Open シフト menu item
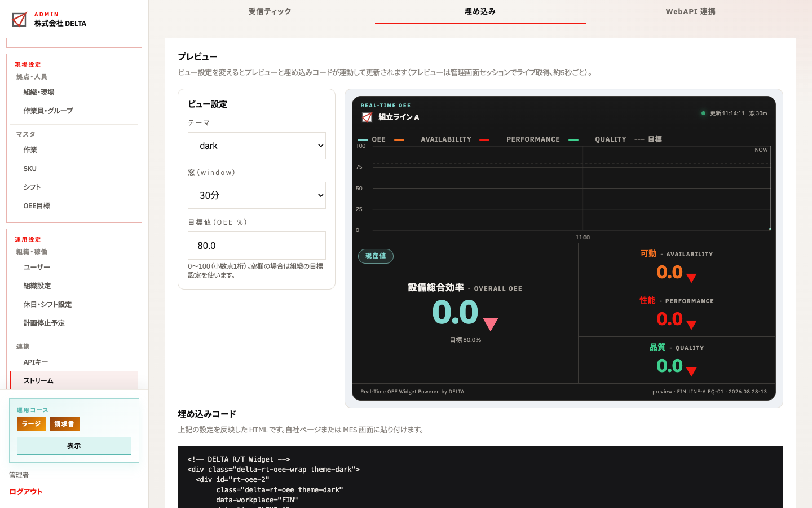The width and height of the screenshot is (812, 508). tap(74, 187)
